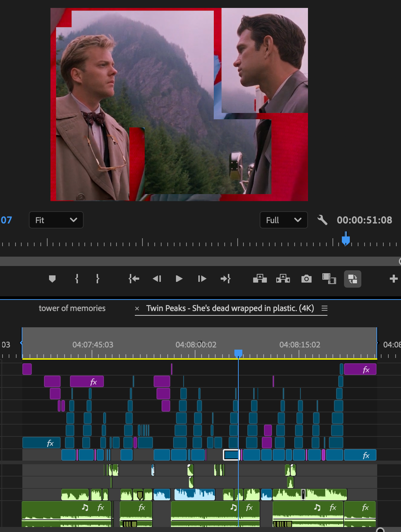Screen dimensions: 401x532
Task: Click the Lift button
Action: (260, 279)
